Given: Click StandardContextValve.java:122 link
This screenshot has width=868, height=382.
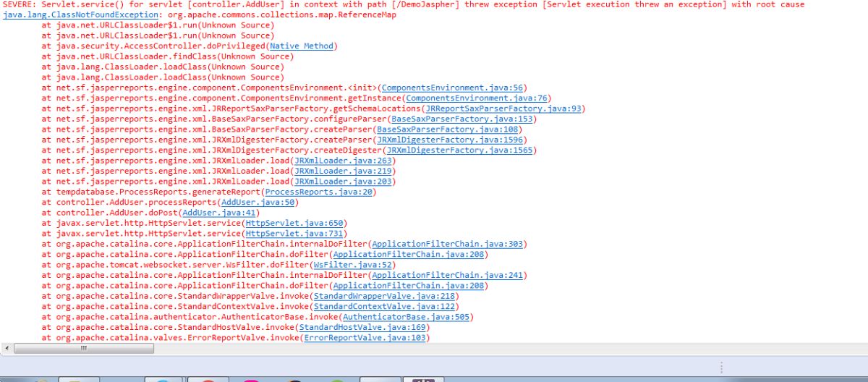Looking at the screenshot, I should pyautogui.click(x=383, y=307).
